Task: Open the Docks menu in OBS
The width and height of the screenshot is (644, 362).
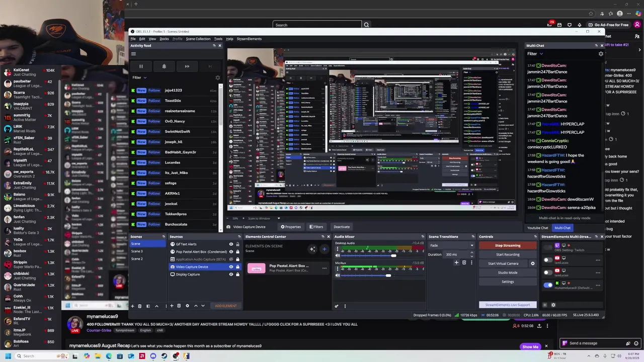Action: [x=164, y=39]
